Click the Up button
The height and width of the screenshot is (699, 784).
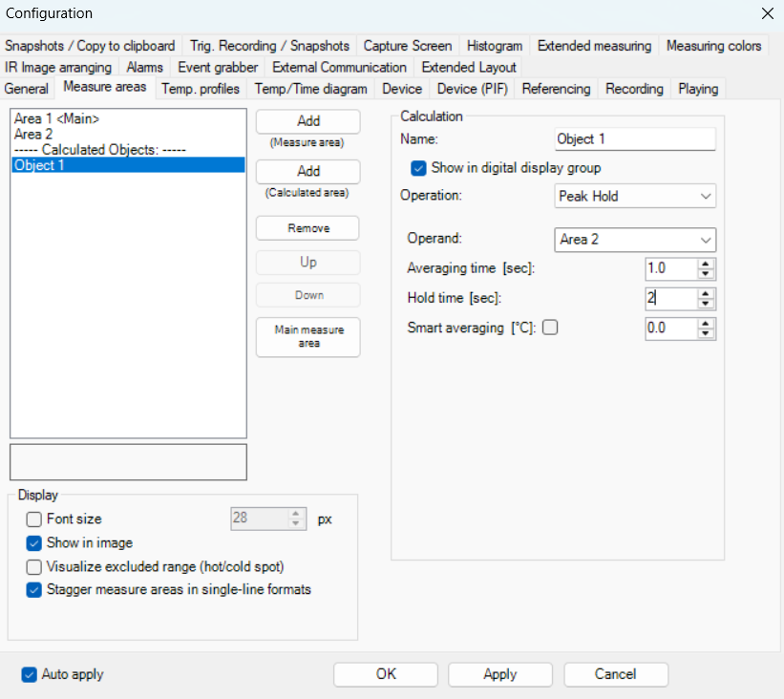pos(308,262)
